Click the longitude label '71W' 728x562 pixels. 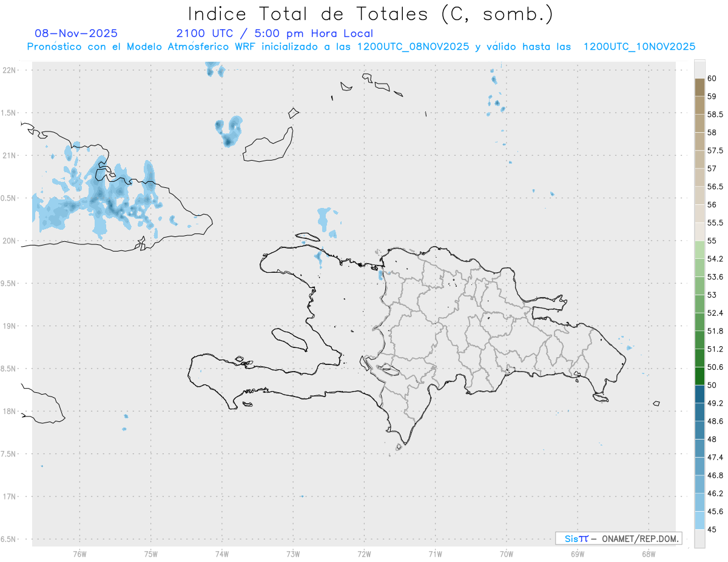point(435,554)
